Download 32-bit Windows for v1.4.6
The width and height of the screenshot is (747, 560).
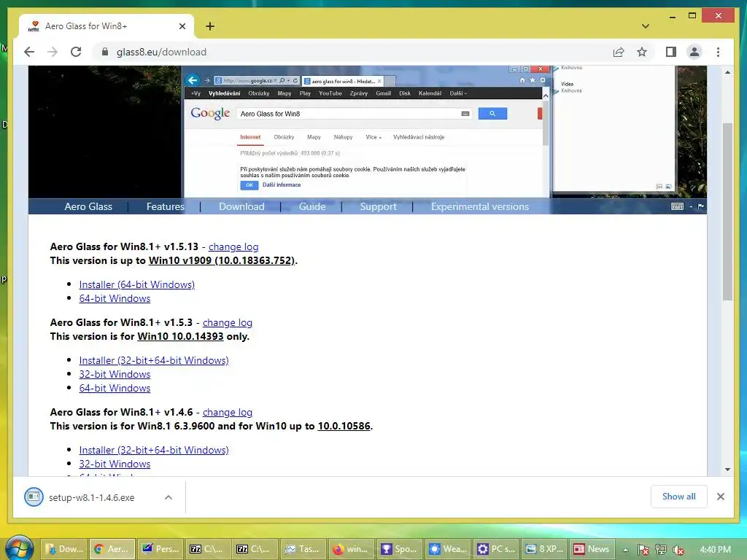coord(115,464)
